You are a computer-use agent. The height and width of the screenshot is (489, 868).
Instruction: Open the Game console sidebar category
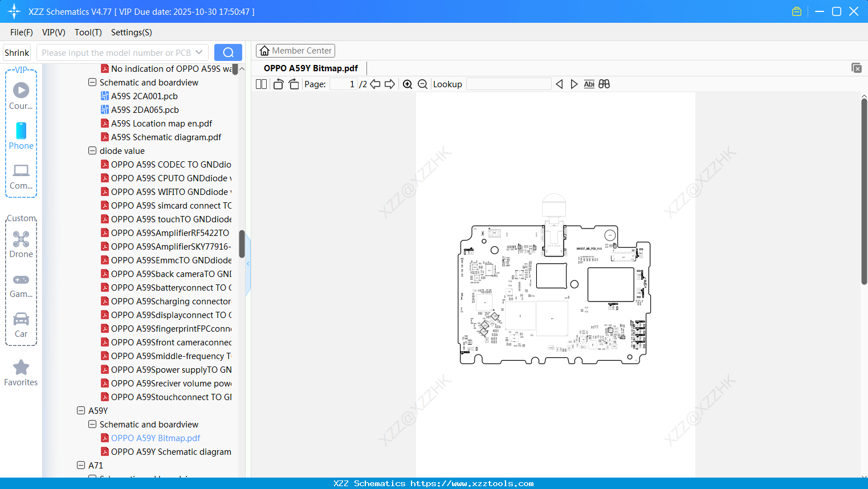(21, 286)
